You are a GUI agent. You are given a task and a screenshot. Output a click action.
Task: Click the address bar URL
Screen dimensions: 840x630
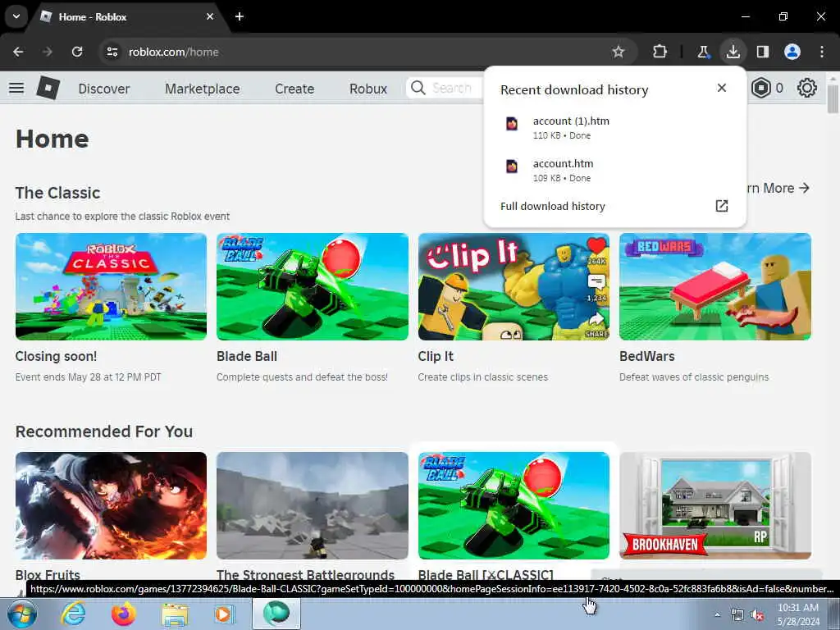[174, 52]
